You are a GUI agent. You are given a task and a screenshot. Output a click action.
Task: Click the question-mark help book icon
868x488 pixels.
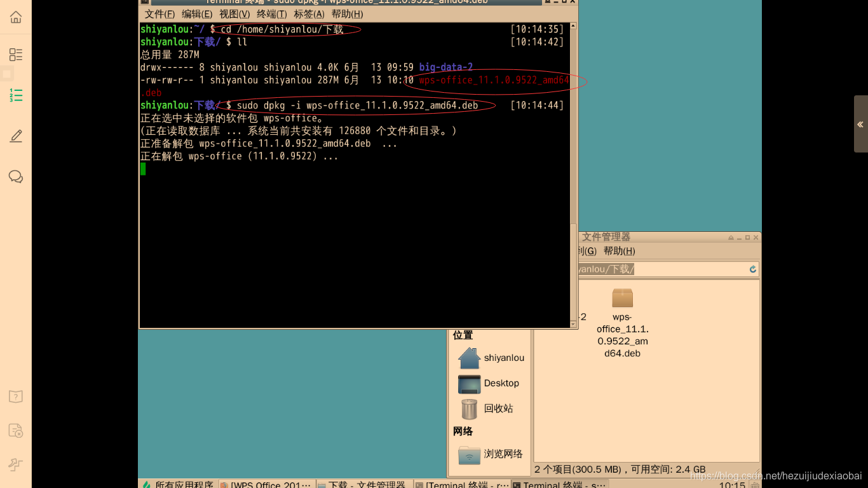(x=16, y=396)
